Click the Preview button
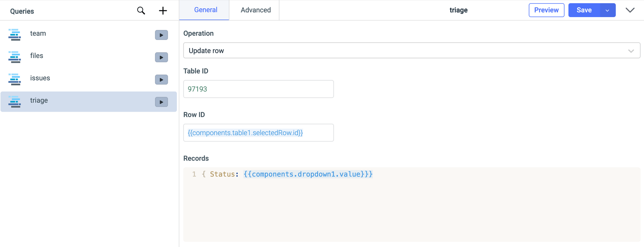The image size is (644, 247). [546, 10]
